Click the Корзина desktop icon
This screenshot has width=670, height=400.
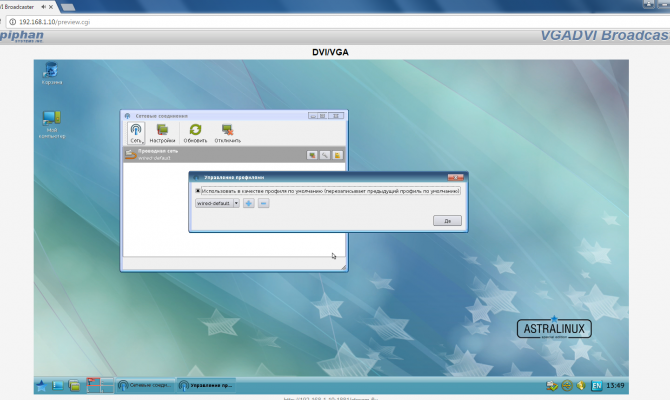[x=51, y=74]
